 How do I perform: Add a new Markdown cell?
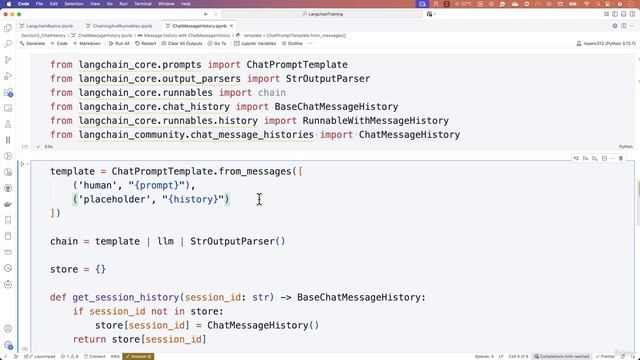pos(87,43)
